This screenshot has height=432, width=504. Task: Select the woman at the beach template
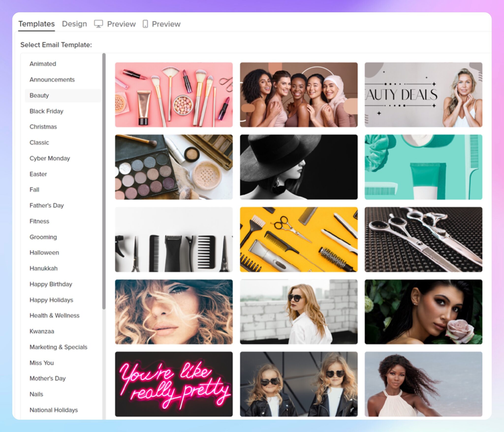(x=423, y=384)
